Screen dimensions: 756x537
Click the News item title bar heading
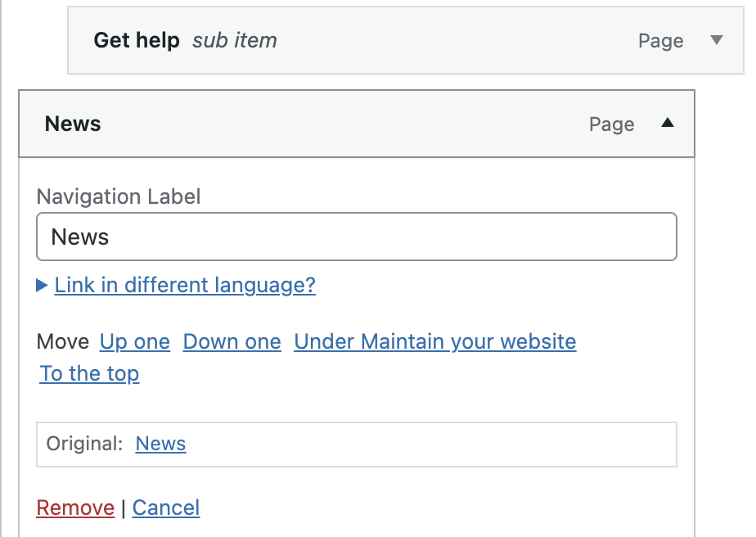[73, 124]
